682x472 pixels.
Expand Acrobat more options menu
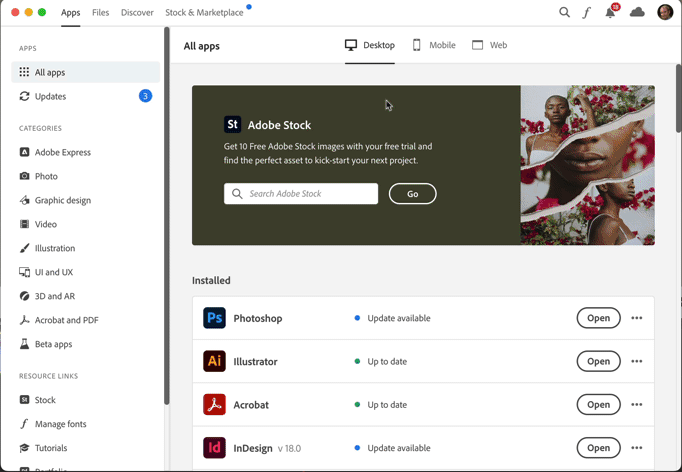(637, 405)
